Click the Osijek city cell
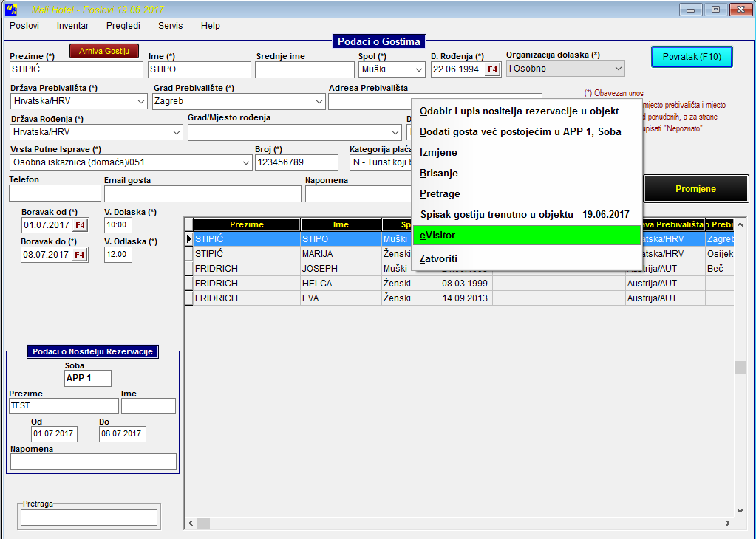756x539 pixels. 720,254
